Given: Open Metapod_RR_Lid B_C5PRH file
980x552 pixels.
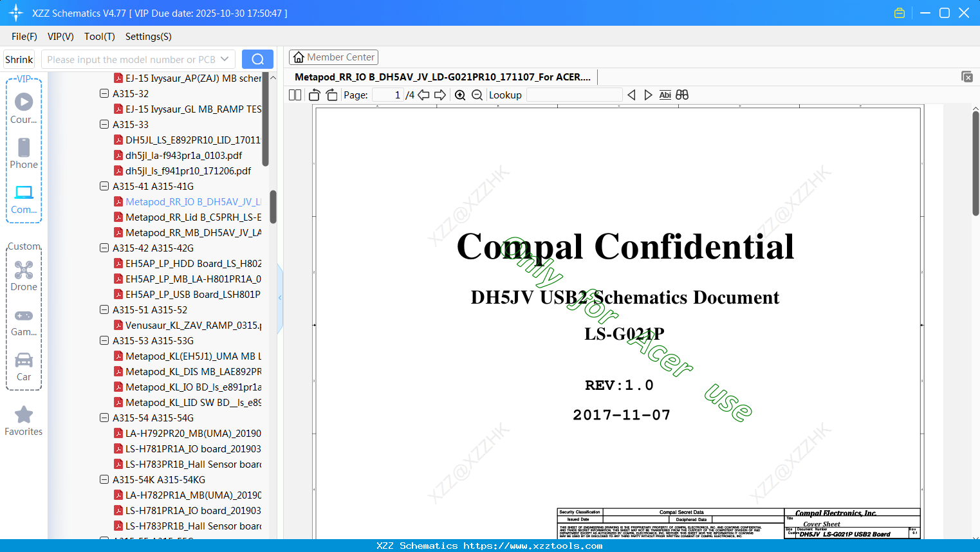Looking at the screenshot, I should pos(188,217).
